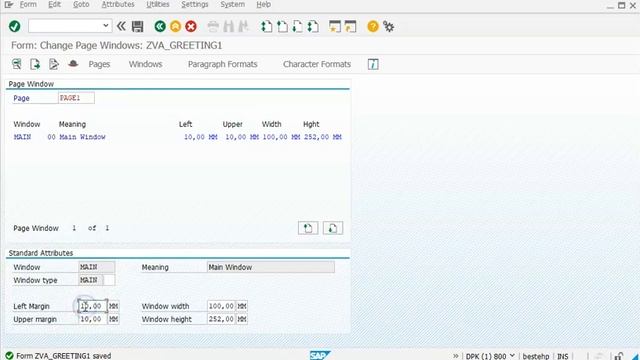Open the Settings menu
The width and height of the screenshot is (640, 360).
[x=195, y=4]
